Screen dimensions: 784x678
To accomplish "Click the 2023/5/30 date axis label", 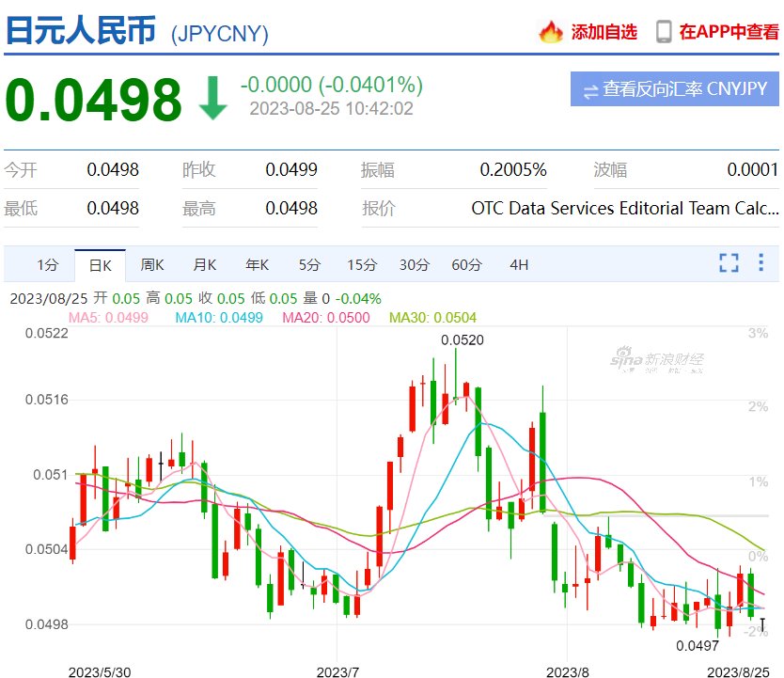I will pos(100,672).
